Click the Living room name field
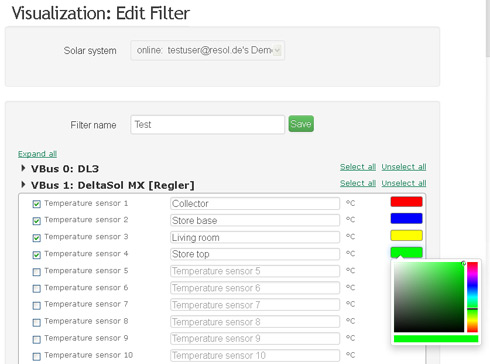This screenshot has width=490, height=364. coord(255,237)
